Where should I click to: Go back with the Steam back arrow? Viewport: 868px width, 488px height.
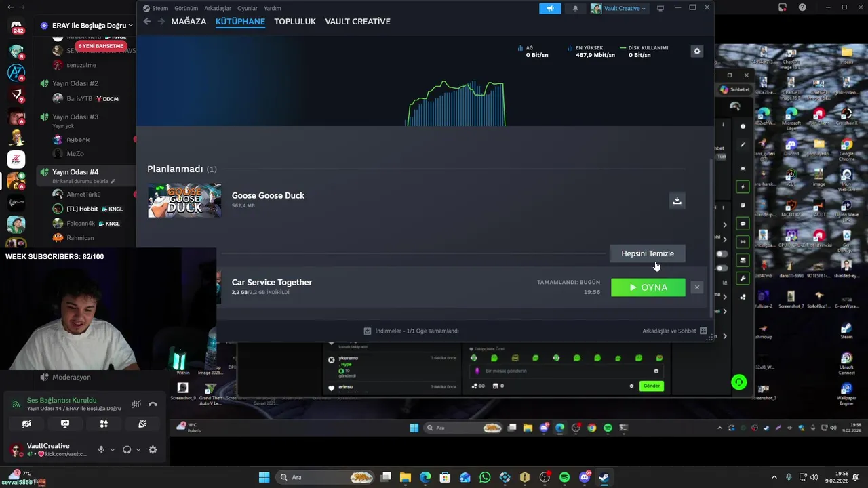point(146,22)
